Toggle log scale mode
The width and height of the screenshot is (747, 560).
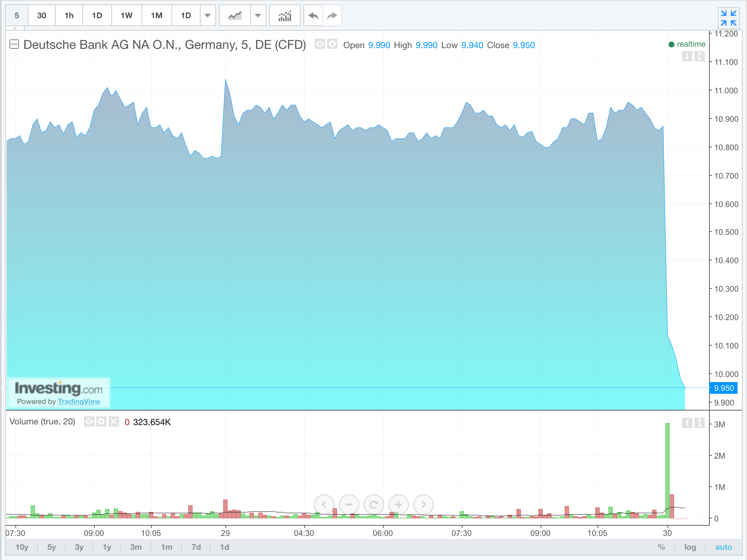coord(690,547)
